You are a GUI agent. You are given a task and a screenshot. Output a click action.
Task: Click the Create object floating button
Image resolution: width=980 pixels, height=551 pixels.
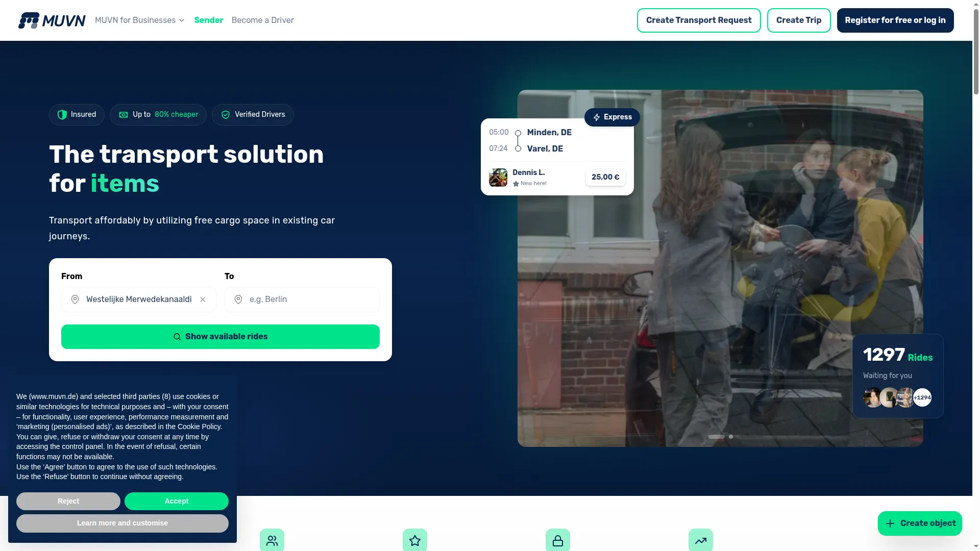click(920, 523)
